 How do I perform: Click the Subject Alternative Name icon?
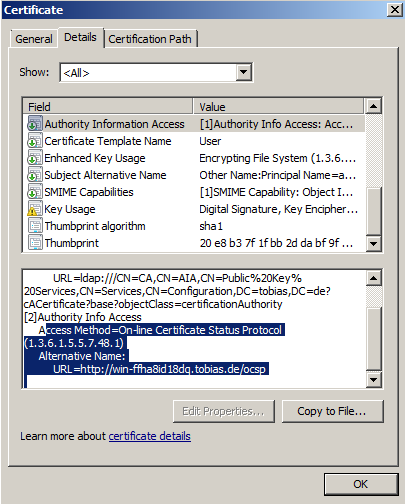click(x=35, y=175)
